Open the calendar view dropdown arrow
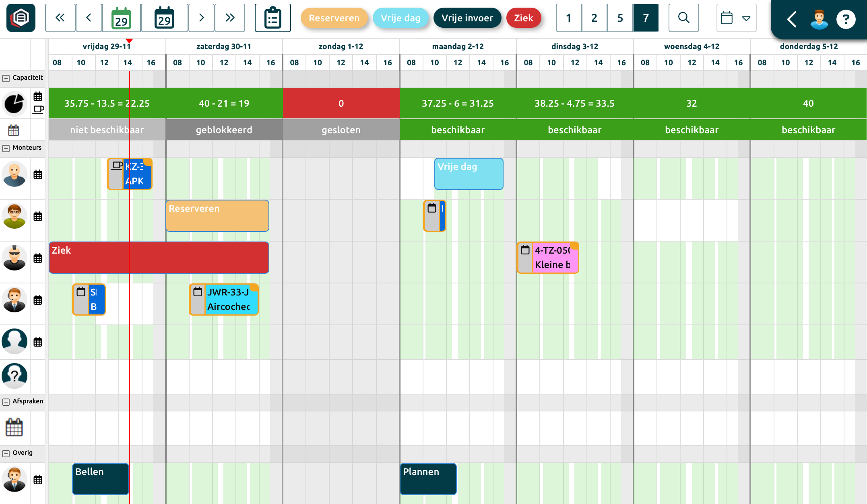The image size is (867, 504). point(746,18)
